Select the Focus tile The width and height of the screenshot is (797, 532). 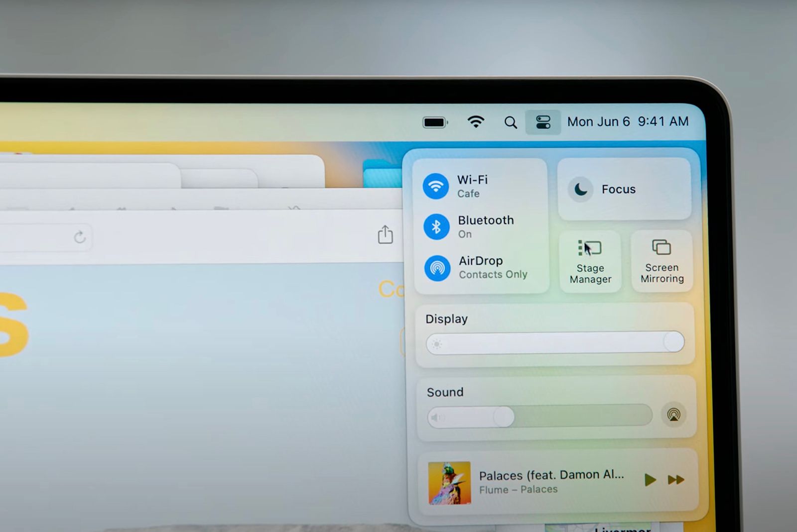(x=625, y=189)
